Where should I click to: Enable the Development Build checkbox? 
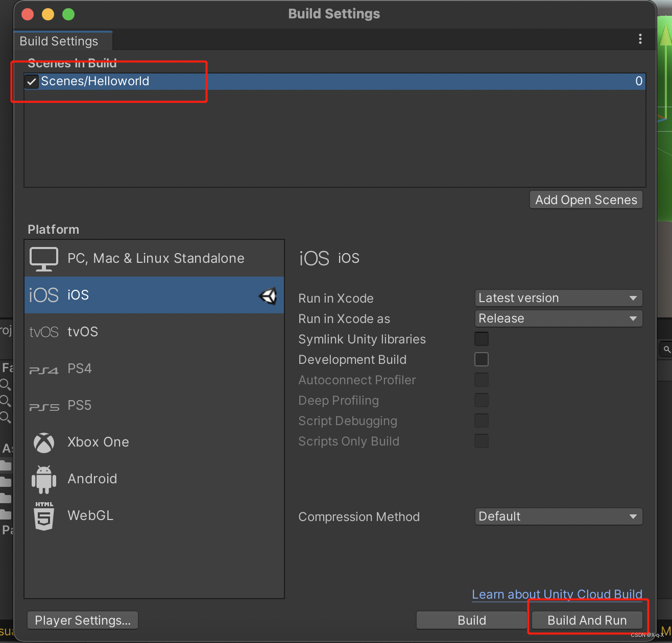tap(482, 359)
